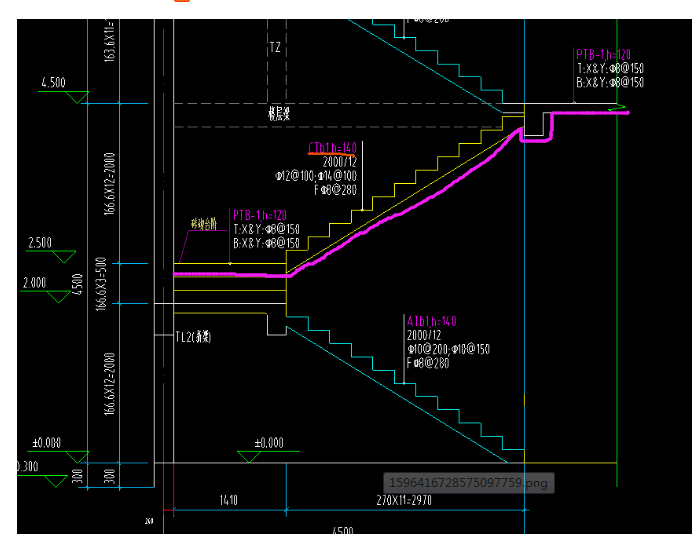Click 166.6X12=2000 dimension below the 2.000 level

coord(110,384)
